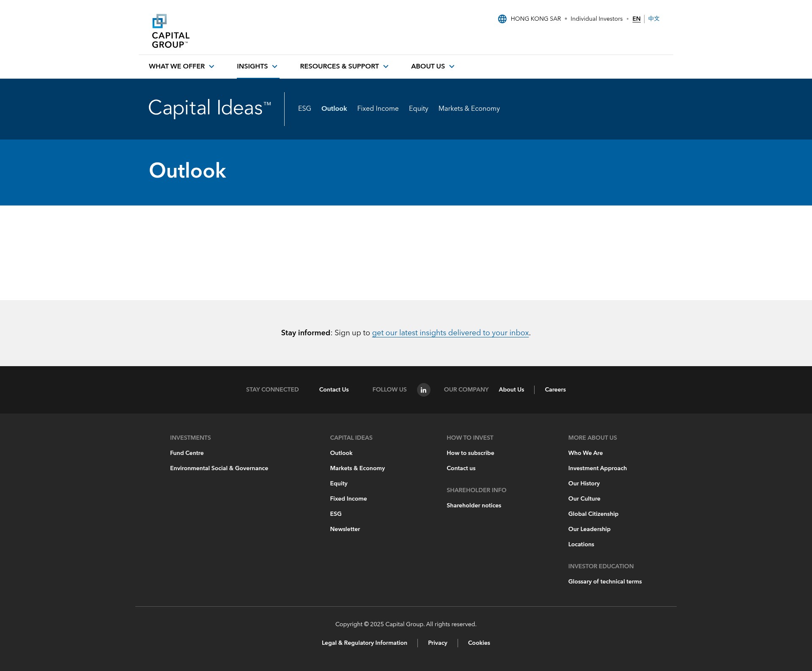The height and width of the screenshot is (671, 812).
Task: Open Newsletter footer link
Action: [345, 529]
